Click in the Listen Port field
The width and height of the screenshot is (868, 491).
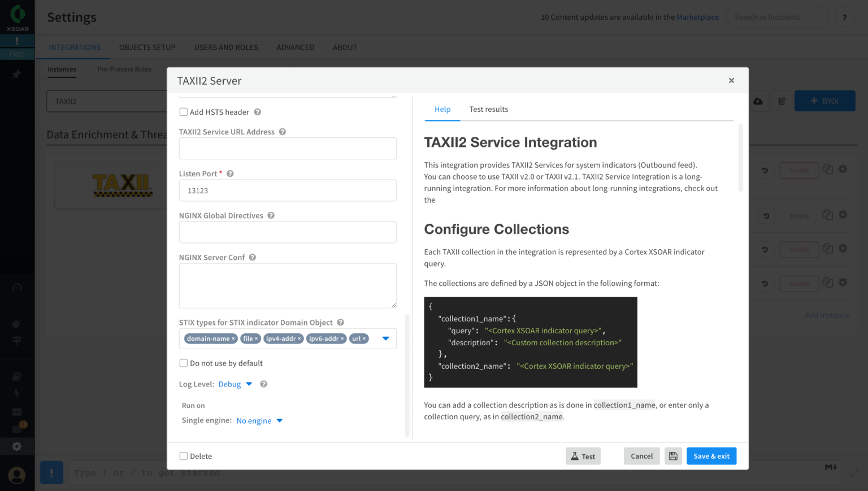287,190
